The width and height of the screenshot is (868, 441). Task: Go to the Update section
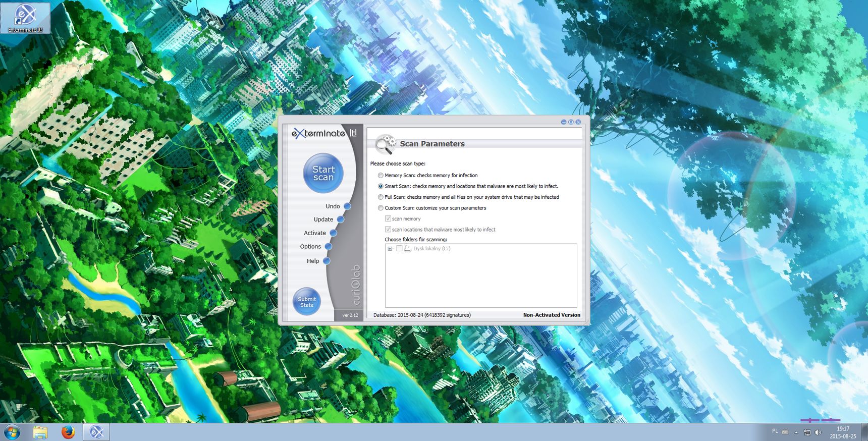tap(329, 219)
